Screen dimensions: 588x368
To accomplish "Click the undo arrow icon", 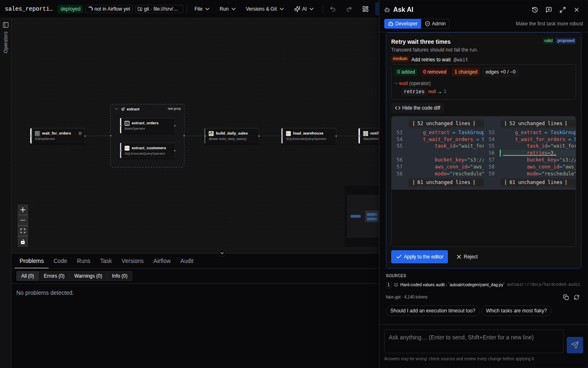I will click(x=333, y=9).
